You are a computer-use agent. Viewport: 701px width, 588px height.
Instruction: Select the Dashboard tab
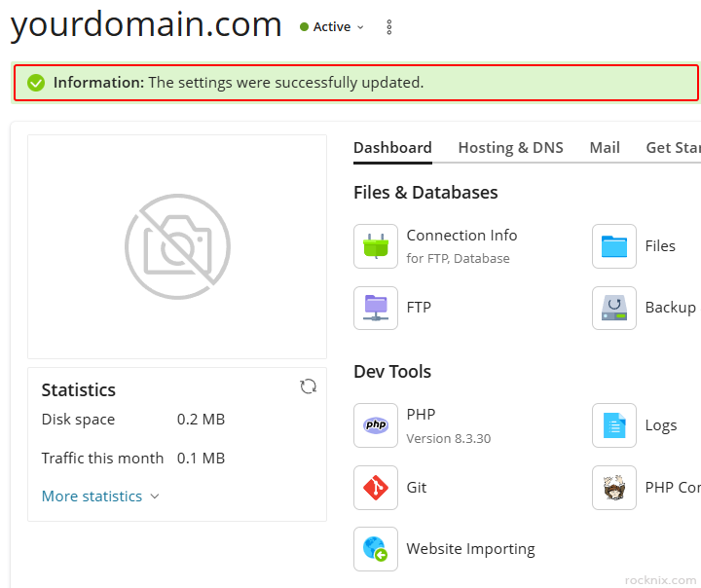pyautogui.click(x=392, y=148)
